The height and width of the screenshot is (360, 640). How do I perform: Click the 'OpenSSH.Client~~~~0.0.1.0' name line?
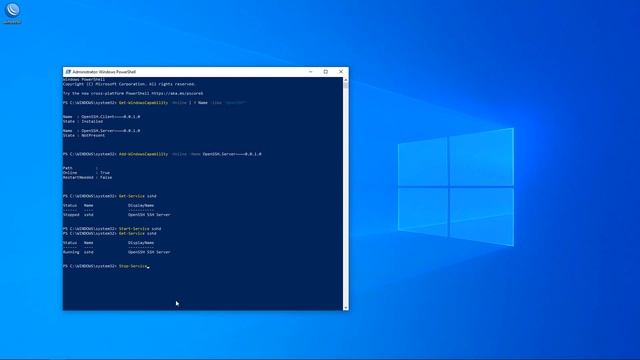[x=102, y=117]
